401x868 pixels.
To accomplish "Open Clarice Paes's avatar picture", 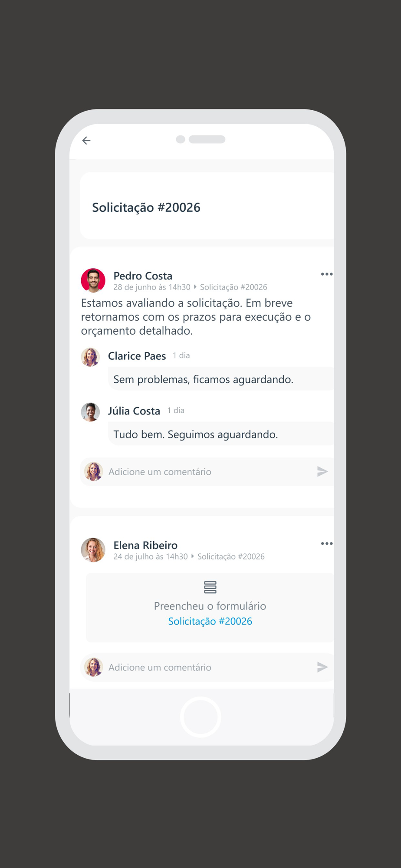I will pos(90,357).
